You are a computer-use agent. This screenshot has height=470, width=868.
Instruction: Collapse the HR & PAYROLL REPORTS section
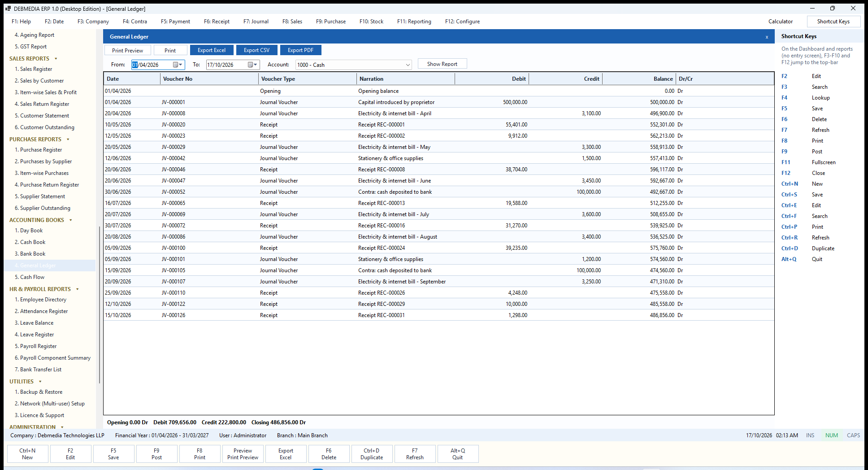tap(78, 289)
